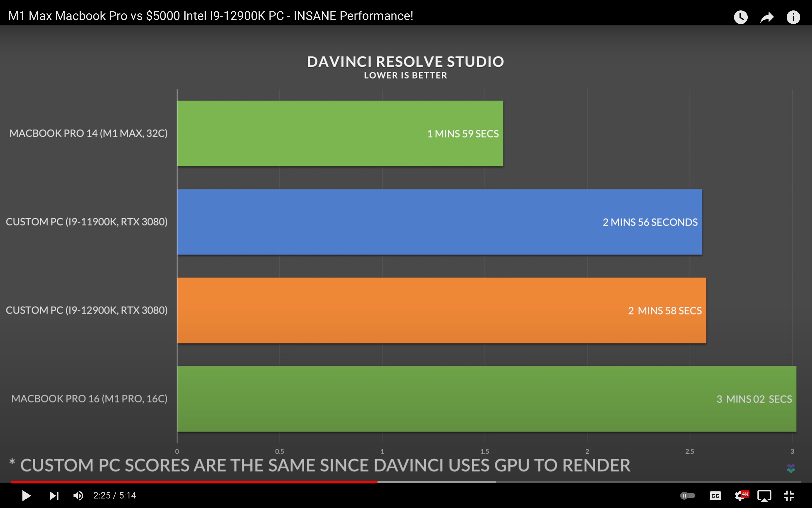Click the 1 MINS 59 SECS bar
Screen dimensions: 812x508
[x=340, y=133]
